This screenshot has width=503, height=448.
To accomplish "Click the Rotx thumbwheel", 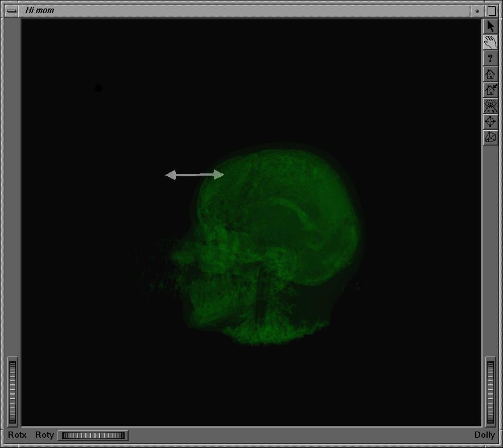I will (x=13, y=392).
